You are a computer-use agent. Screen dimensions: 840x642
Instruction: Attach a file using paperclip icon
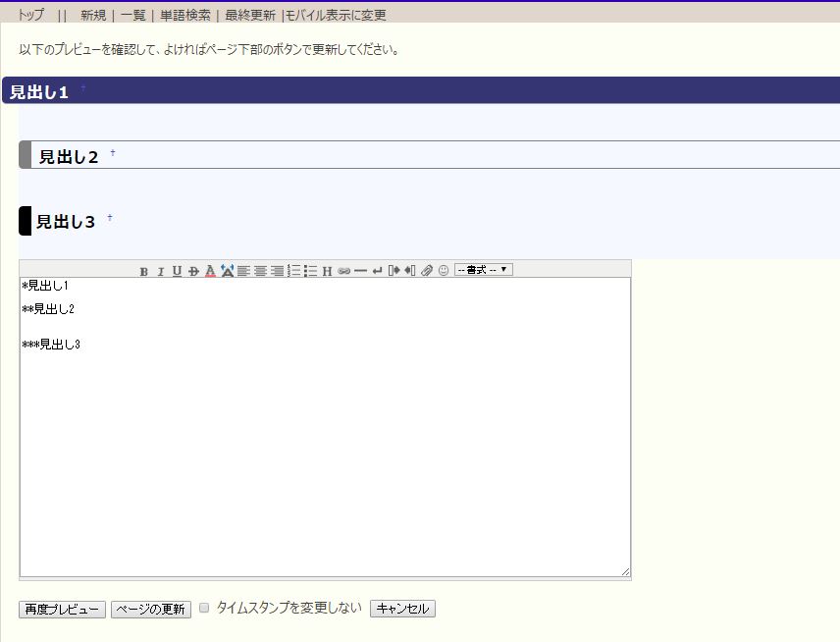[x=427, y=271]
